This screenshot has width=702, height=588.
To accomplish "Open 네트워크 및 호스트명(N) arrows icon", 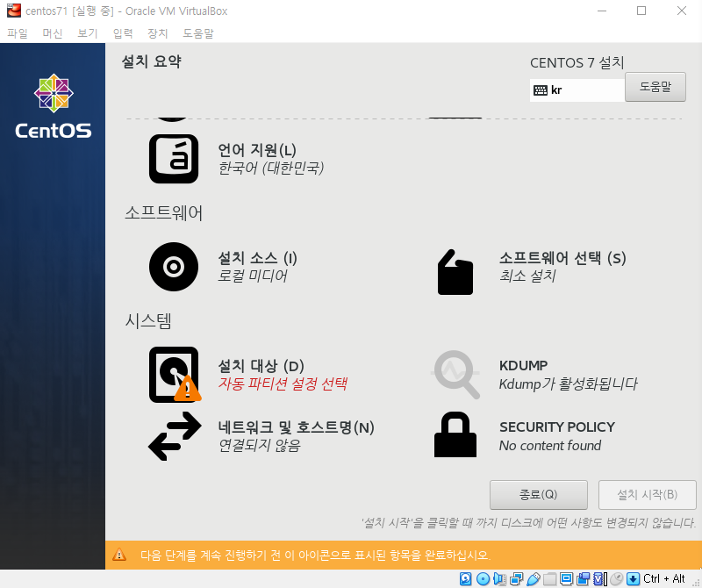I will pyautogui.click(x=175, y=436).
